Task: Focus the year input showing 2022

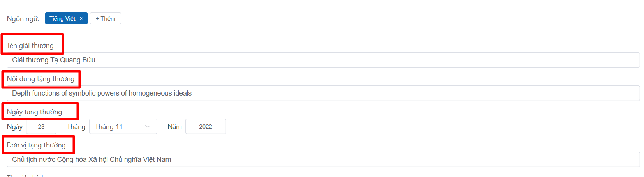Action: [206, 127]
